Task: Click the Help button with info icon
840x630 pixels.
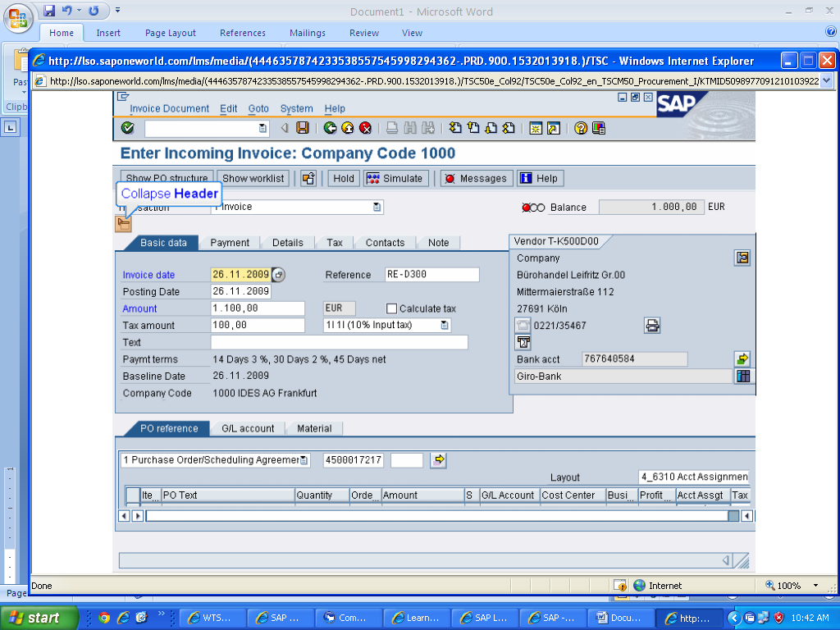Action: point(540,178)
